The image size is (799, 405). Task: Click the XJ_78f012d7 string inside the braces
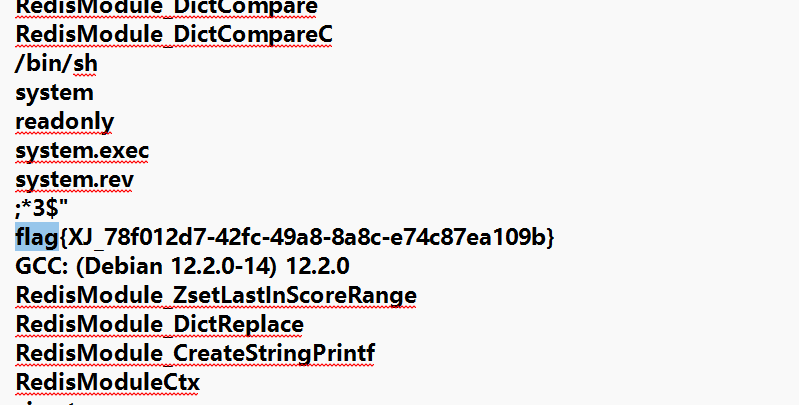[x=130, y=238]
